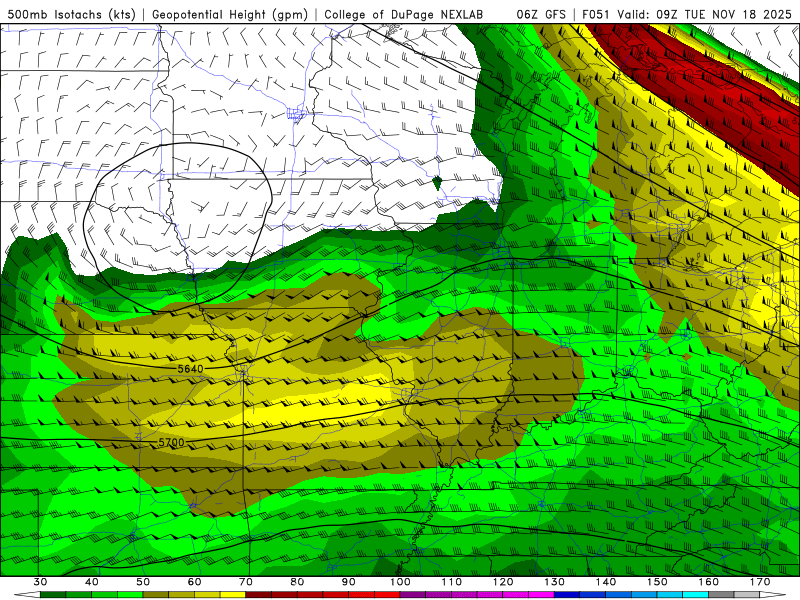The image size is (800, 600).
Task: Click the dark gray legend segment after 160
Action: (x=721, y=595)
